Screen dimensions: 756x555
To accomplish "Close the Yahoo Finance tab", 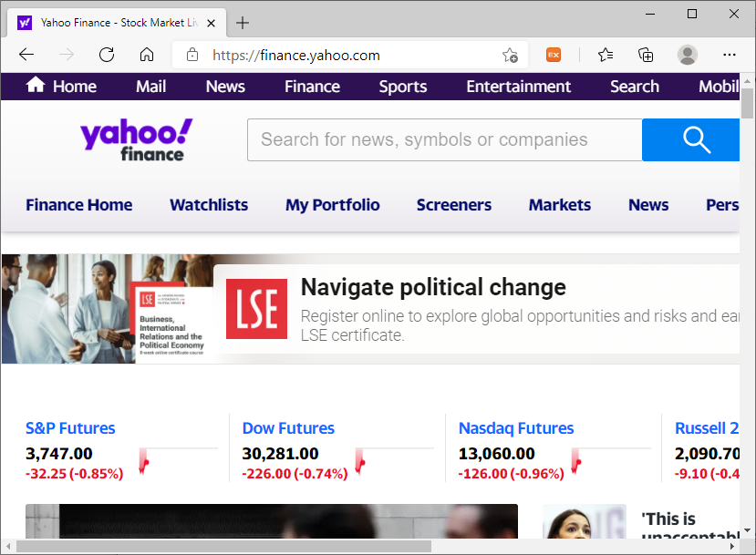I will point(212,23).
